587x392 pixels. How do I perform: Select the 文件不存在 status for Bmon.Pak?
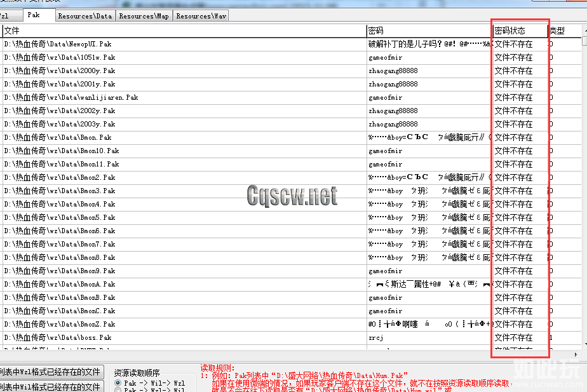(513, 138)
